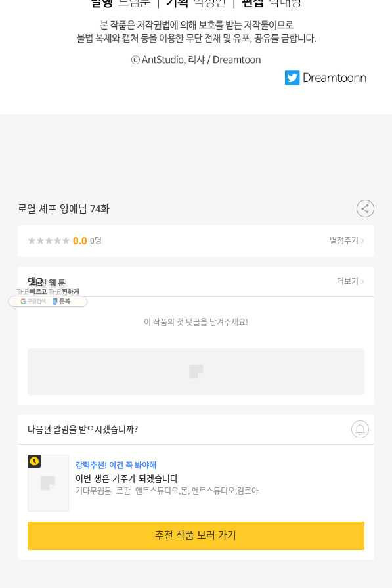Select the fifth rating star
Screen dimensions: 392x588
click(66, 240)
